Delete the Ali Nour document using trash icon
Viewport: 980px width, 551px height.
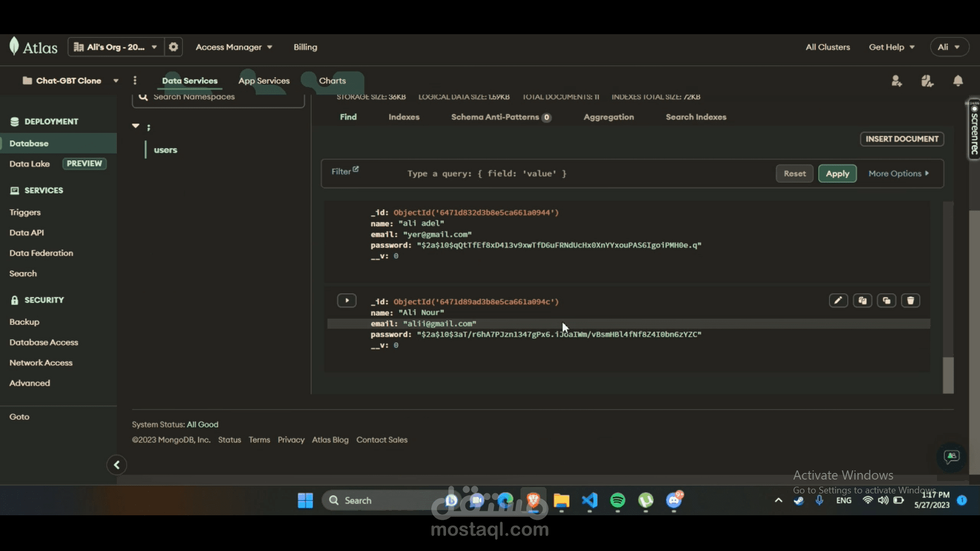(911, 300)
